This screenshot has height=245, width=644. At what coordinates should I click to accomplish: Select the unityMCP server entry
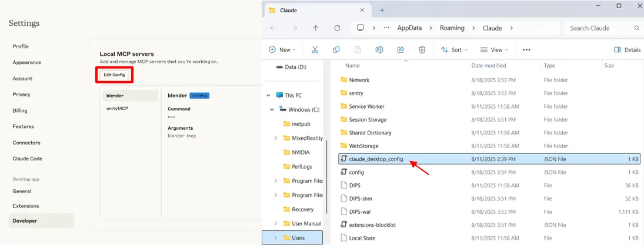pyautogui.click(x=118, y=109)
